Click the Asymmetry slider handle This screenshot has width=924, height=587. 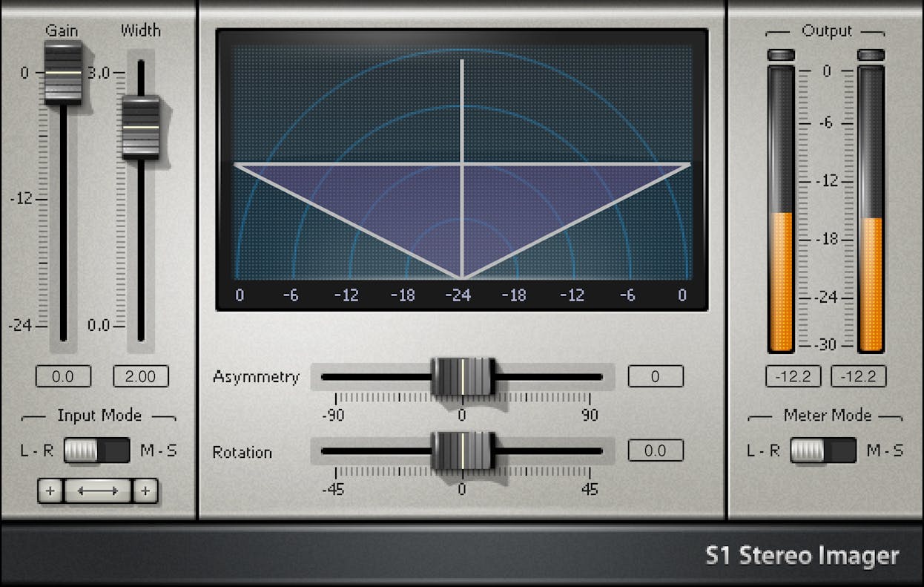click(x=462, y=377)
